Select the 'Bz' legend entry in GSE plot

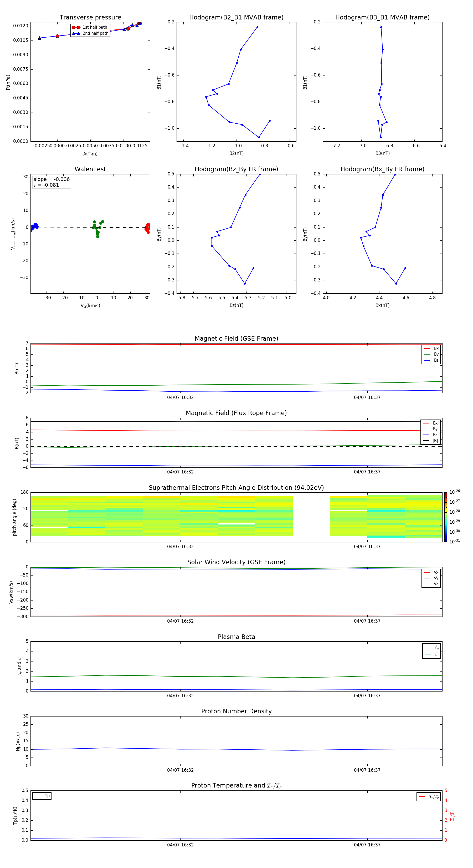(x=431, y=360)
